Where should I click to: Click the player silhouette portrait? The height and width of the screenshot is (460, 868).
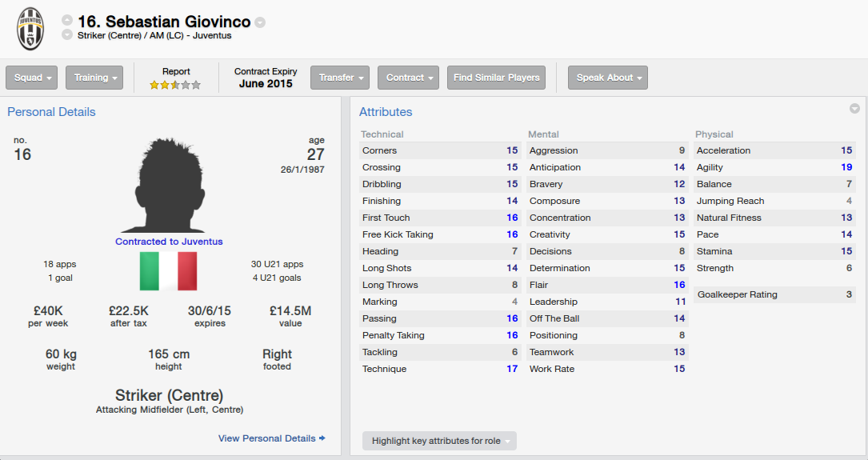point(169,186)
